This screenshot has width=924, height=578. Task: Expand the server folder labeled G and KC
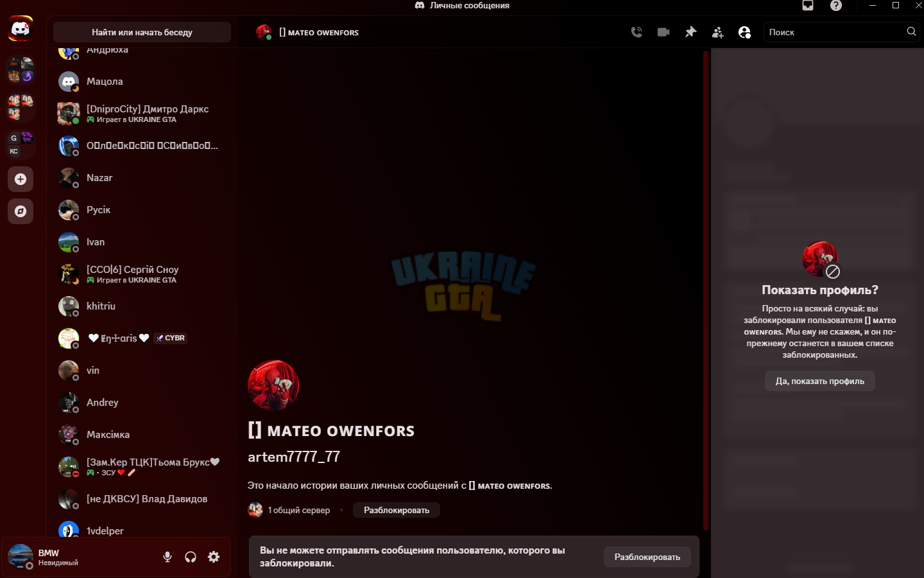[x=21, y=144]
